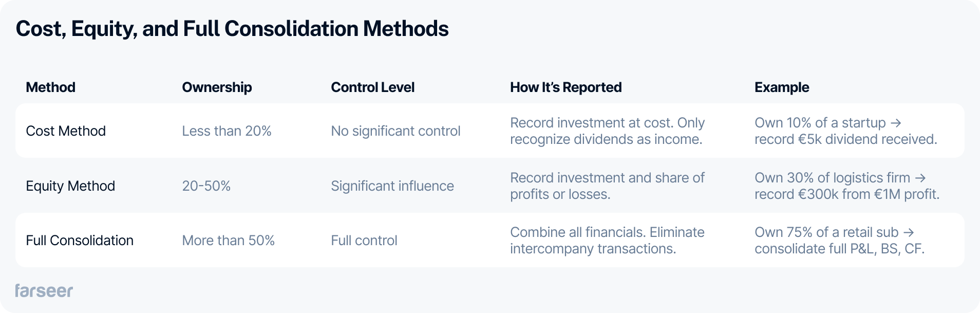
Task: Click the Equity Method row label
Action: [x=70, y=186]
